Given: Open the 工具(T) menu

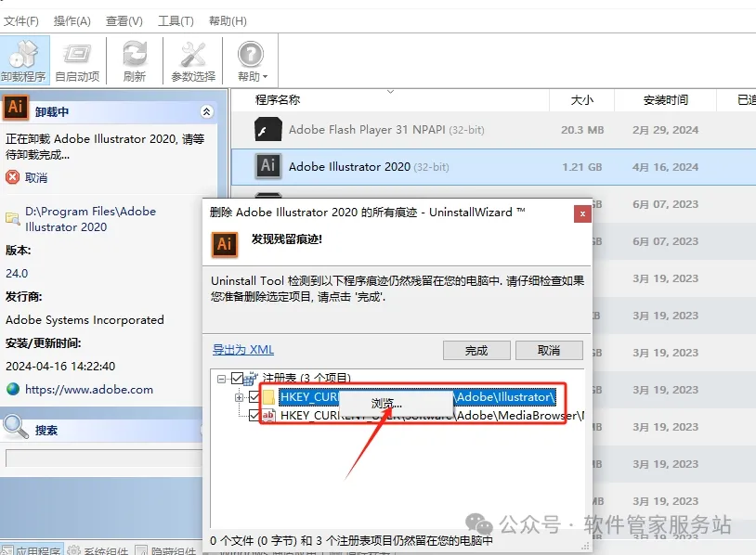Looking at the screenshot, I should click(x=176, y=21).
